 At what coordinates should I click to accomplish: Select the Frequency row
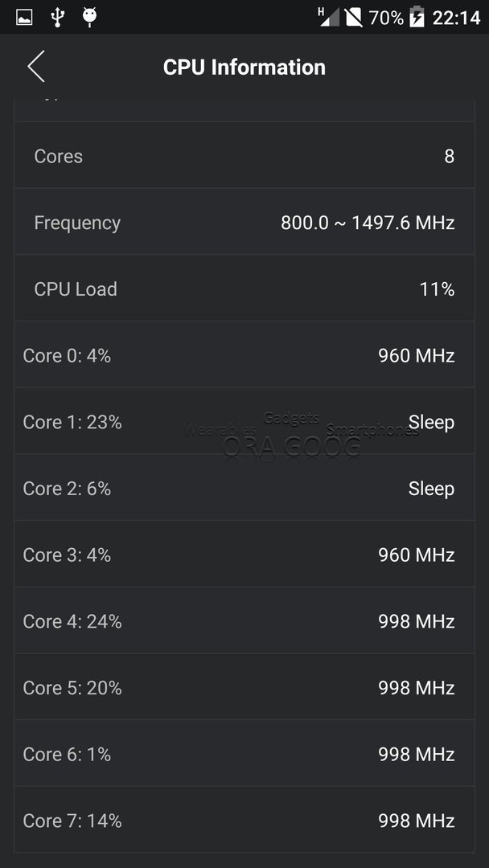pyautogui.click(x=244, y=222)
